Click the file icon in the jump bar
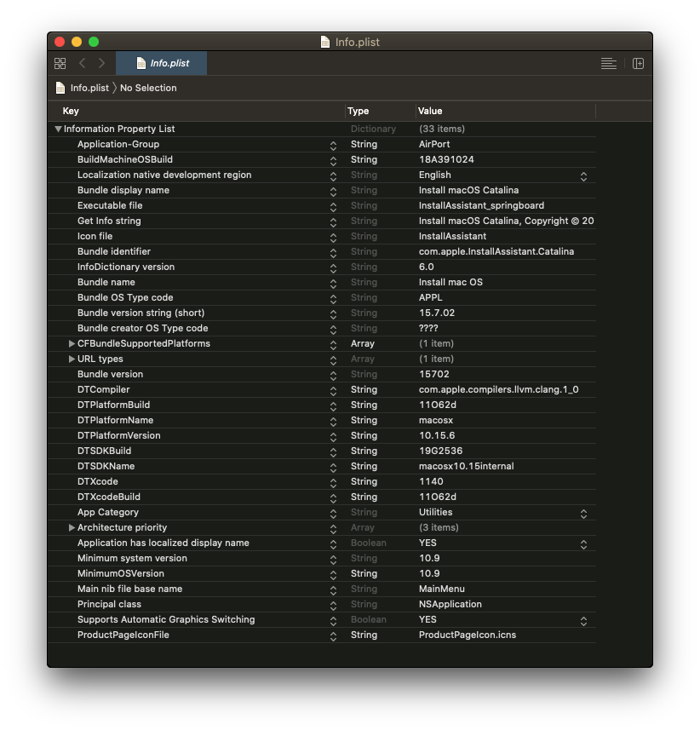The height and width of the screenshot is (730, 700). [x=60, y=88]
